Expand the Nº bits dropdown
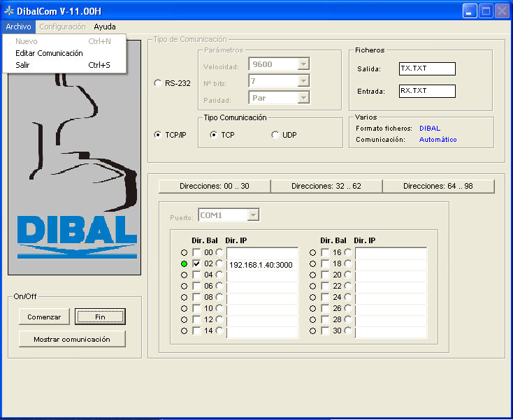Viewport: 513px width, 420px height. 303,81
